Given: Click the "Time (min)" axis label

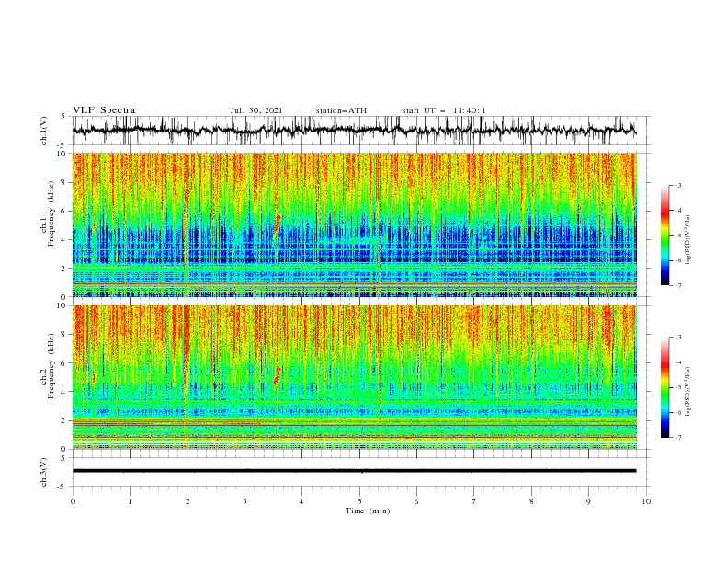Looking at the screenshot, I should tap(368, 511).
